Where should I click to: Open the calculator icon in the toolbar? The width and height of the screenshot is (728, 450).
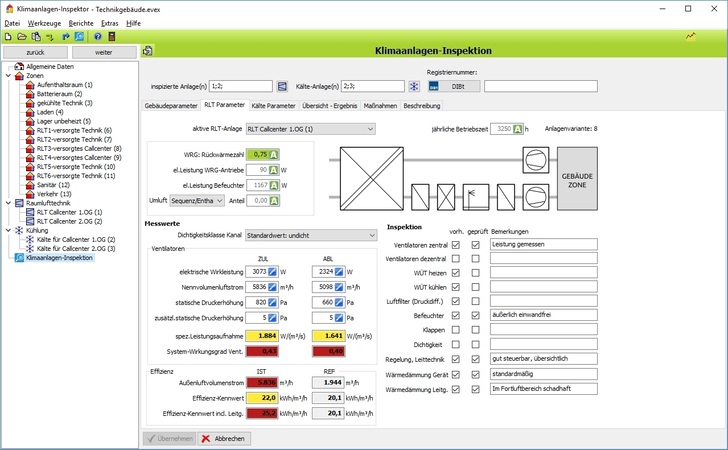tap(112, 36)
